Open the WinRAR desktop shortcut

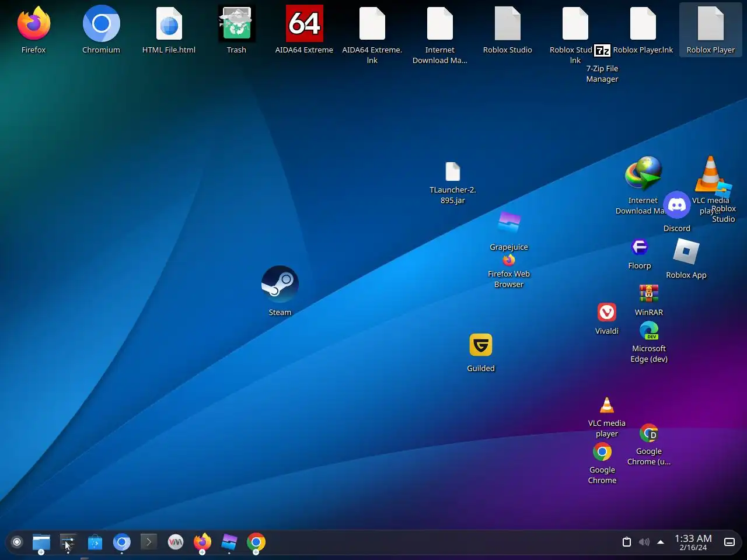pyautogui.click(x=649, y=293)
